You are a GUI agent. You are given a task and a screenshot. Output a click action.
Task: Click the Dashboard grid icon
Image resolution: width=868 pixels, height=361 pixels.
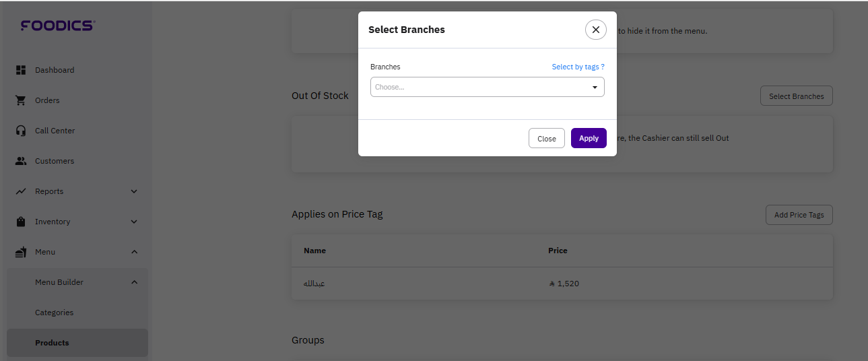[21, 70]
